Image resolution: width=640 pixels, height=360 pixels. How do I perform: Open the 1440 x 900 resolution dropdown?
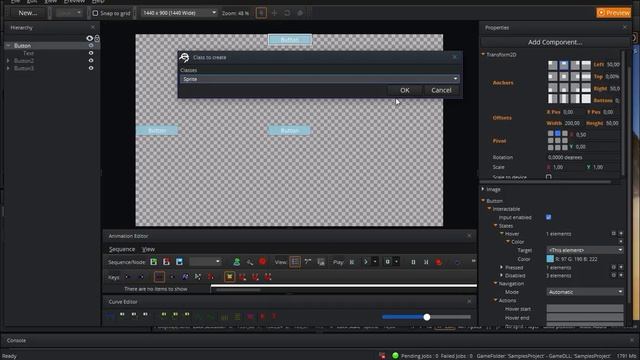click(179, 13)
